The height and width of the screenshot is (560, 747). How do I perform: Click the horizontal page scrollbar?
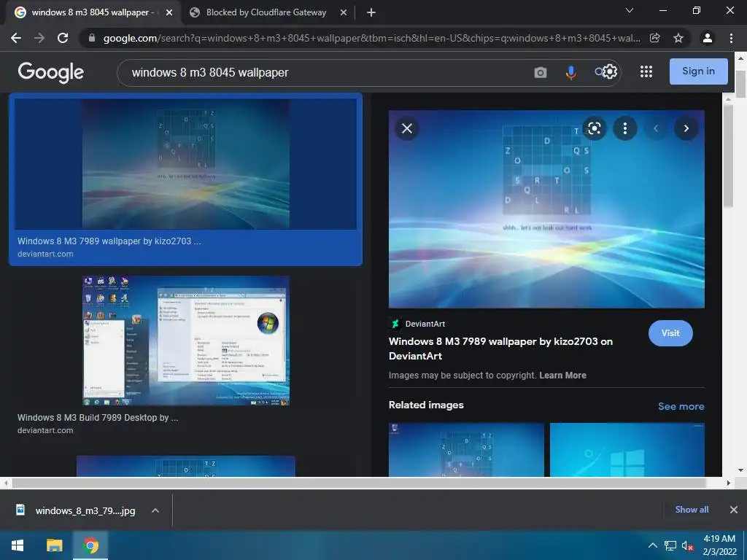(358, 483)
